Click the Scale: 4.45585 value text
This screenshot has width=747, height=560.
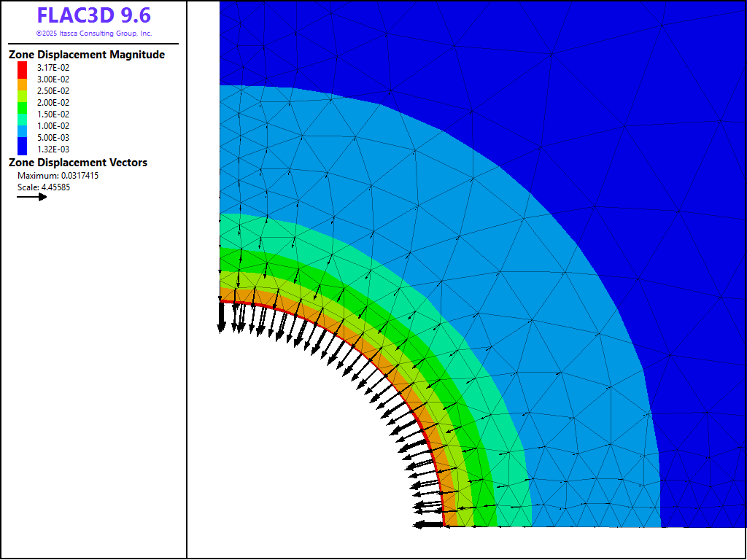44,187
